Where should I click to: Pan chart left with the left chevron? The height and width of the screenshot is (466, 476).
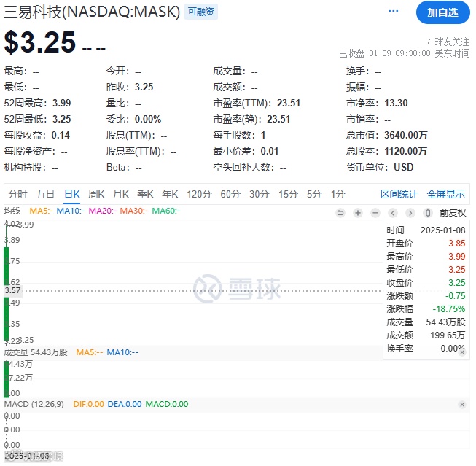[392, 213]
